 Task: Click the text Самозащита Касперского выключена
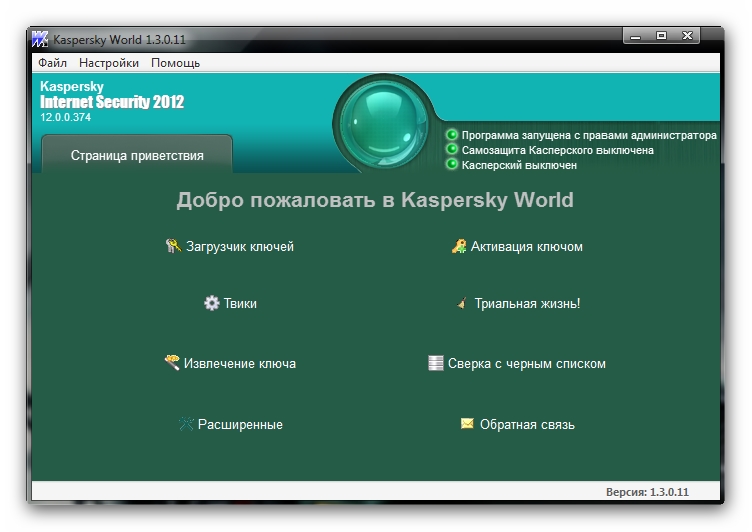point(557,150)
